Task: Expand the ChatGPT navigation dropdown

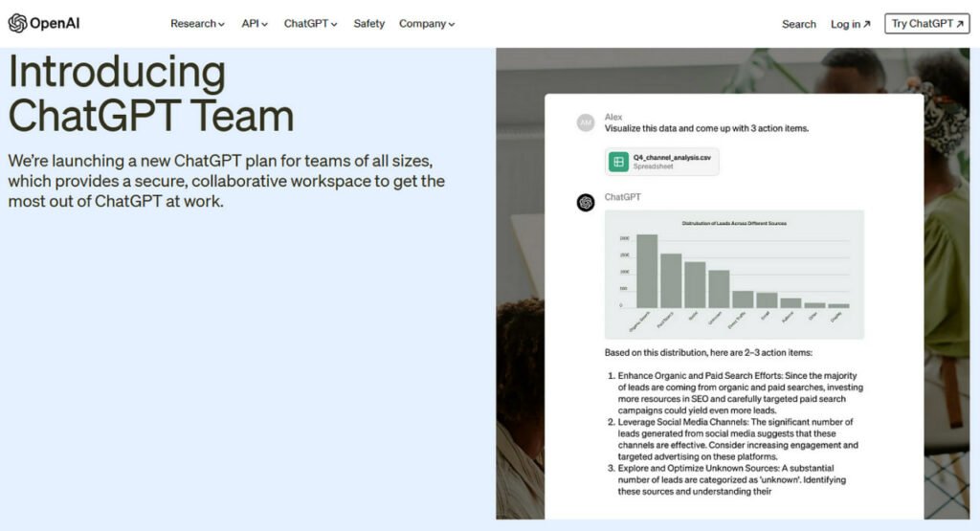Action: (310, 24)
